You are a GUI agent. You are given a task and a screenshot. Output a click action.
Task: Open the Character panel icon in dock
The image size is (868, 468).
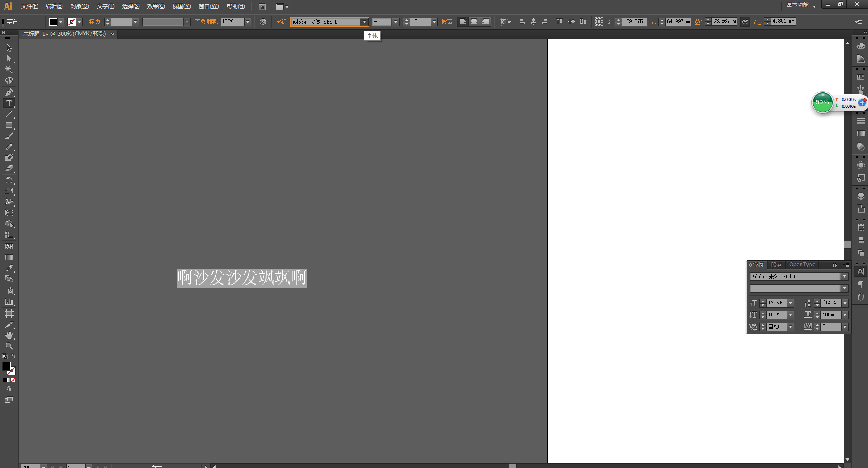[x=861, y=271]
